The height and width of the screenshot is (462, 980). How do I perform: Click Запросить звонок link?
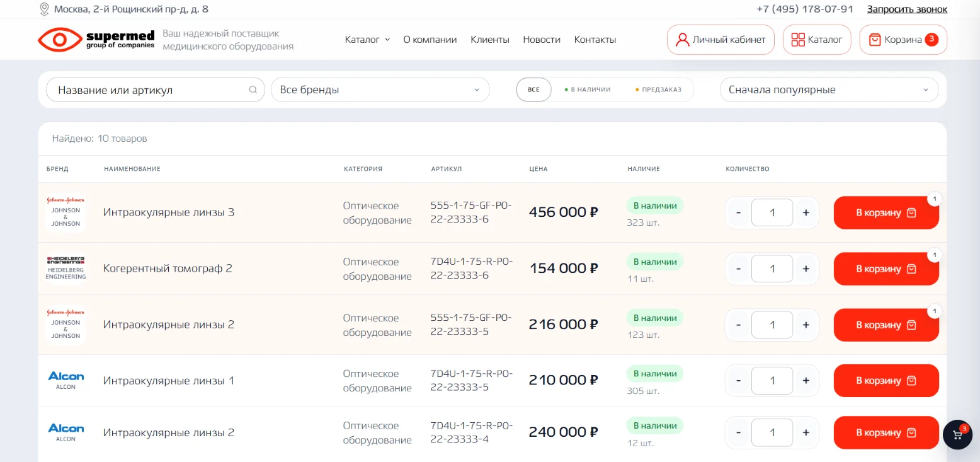click(907, 9)
